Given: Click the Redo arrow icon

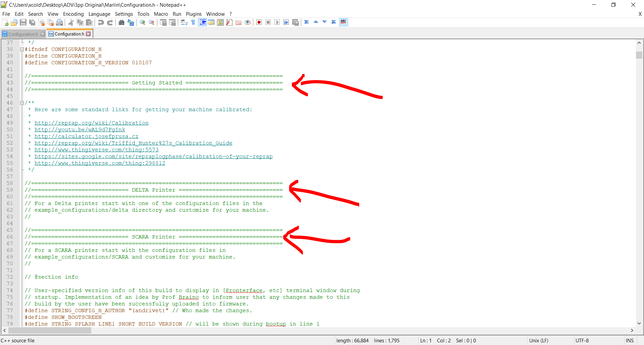Looking at the screenshot, I should (110, 22).
